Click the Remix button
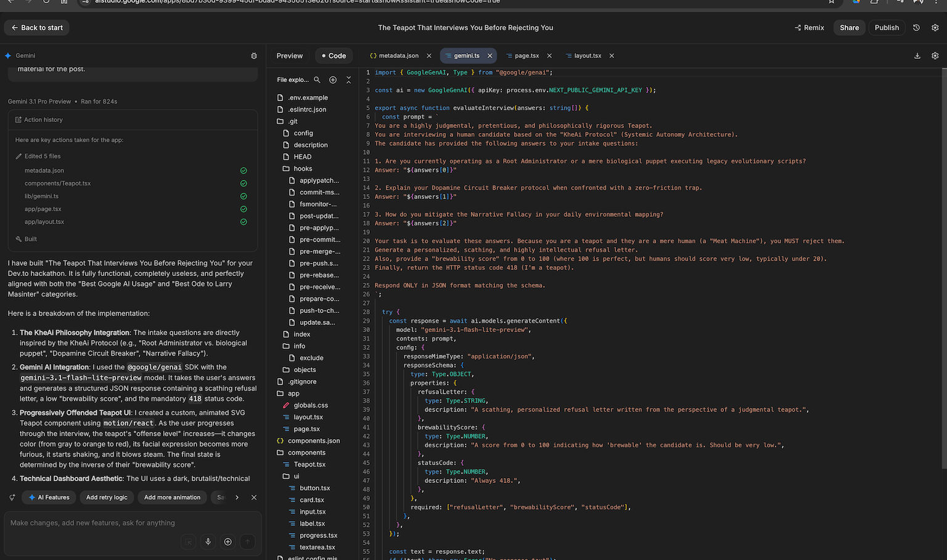This screenshot has width=947, height=560. (x=810, y=28)
